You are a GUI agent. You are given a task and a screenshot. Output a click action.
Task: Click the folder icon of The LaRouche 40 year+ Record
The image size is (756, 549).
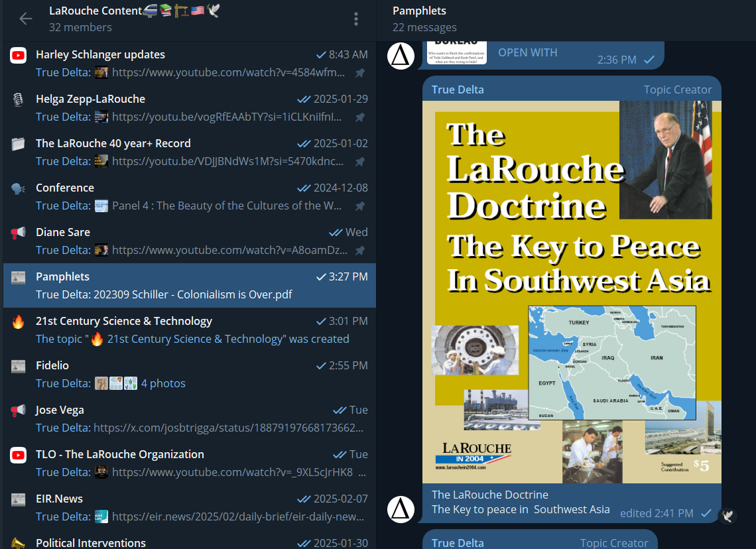tap(19, 144)
